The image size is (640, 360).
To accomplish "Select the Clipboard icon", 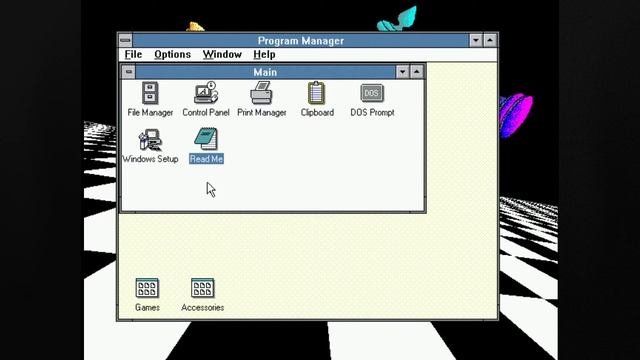I will (316, 93).
